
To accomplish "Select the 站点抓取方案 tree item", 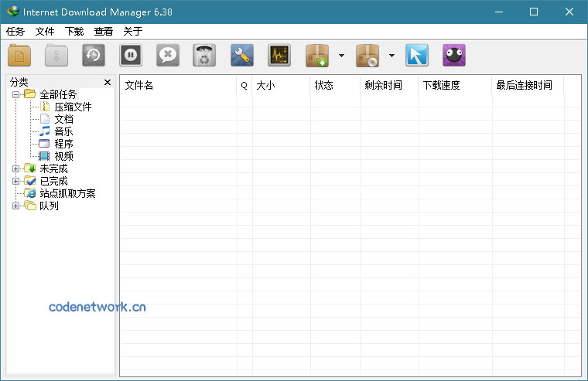I will (x=67, y=193).
